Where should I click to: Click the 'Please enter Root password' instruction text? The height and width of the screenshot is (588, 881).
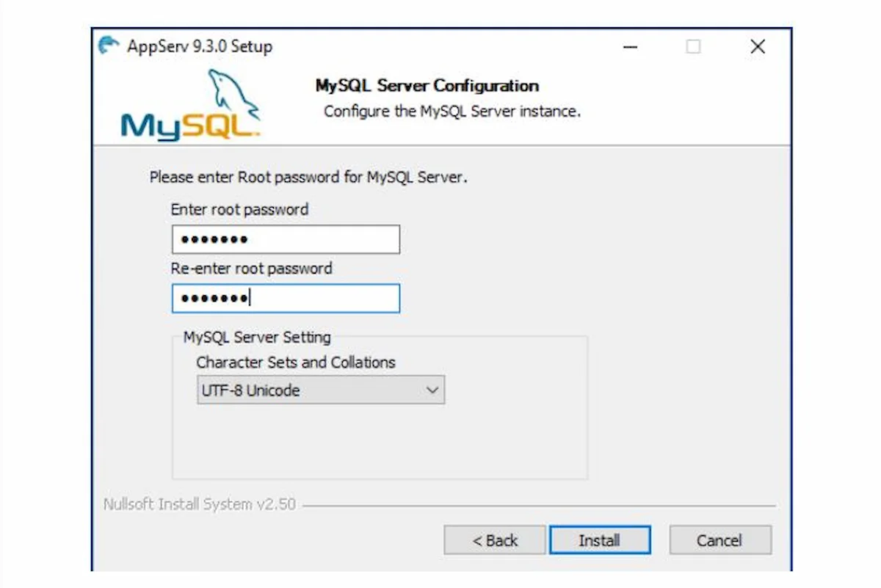coord(308,177)
